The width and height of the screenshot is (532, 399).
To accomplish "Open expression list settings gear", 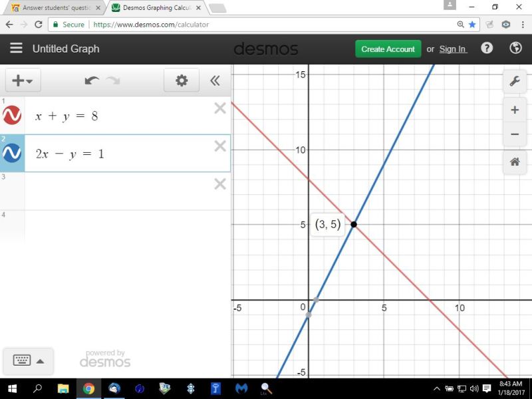I will pyautogui.click(x=182, y=80).
